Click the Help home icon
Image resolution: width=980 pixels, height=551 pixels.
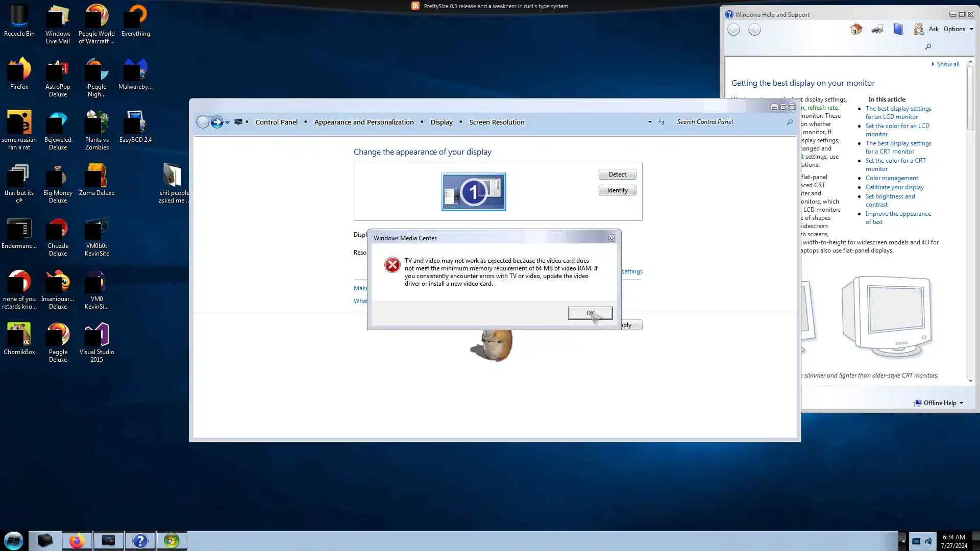coord(856,29)
